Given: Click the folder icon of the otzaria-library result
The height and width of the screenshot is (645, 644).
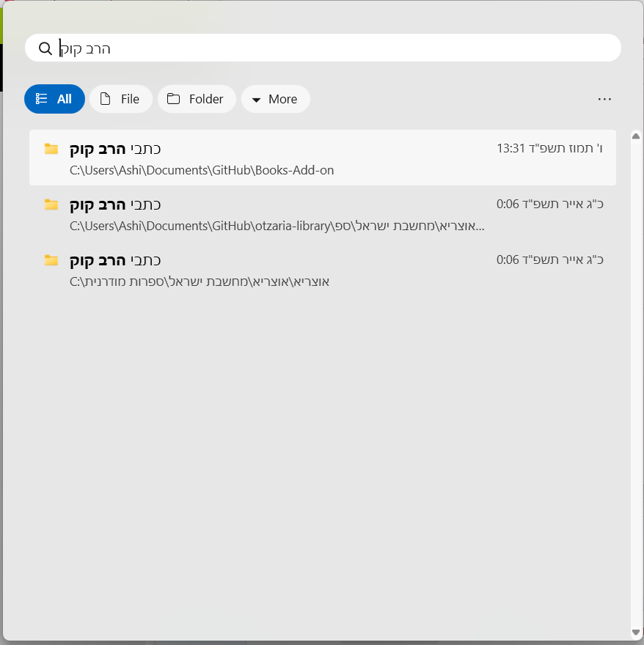Looking at the screenshot, I should point(51,204).
